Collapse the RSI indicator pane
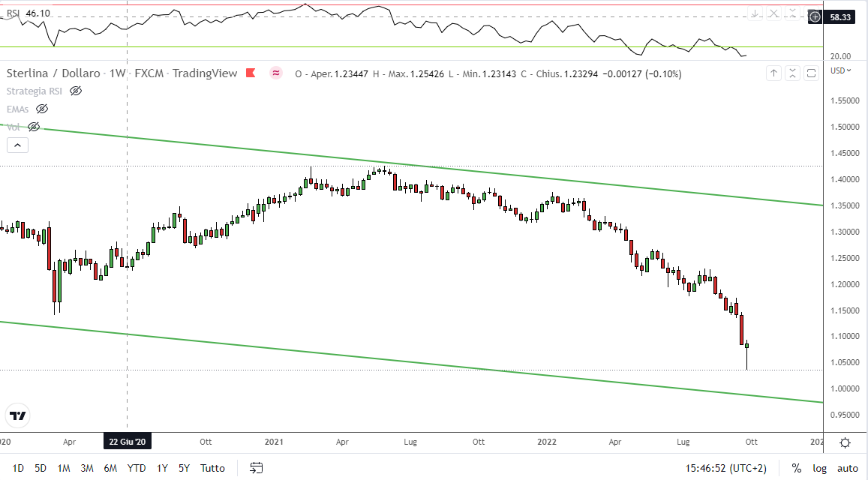Image resolution: width=868 pixels, height=480 pixels. tap(793, 13)
